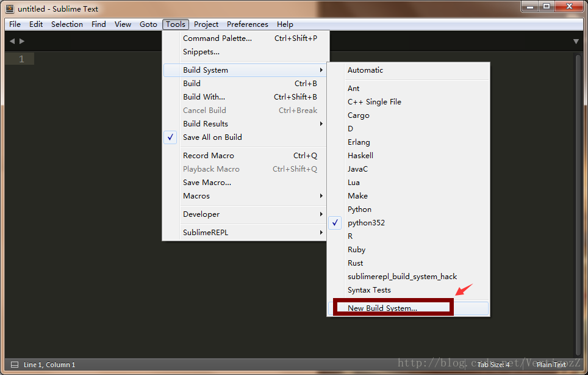Viewport: 588px width, 375px height.
Task: Open the View menu
Action: pos(123,24)
